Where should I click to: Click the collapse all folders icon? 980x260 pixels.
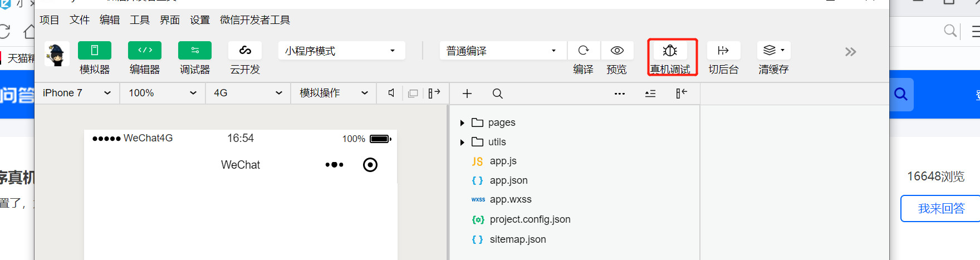pos(650,94)
